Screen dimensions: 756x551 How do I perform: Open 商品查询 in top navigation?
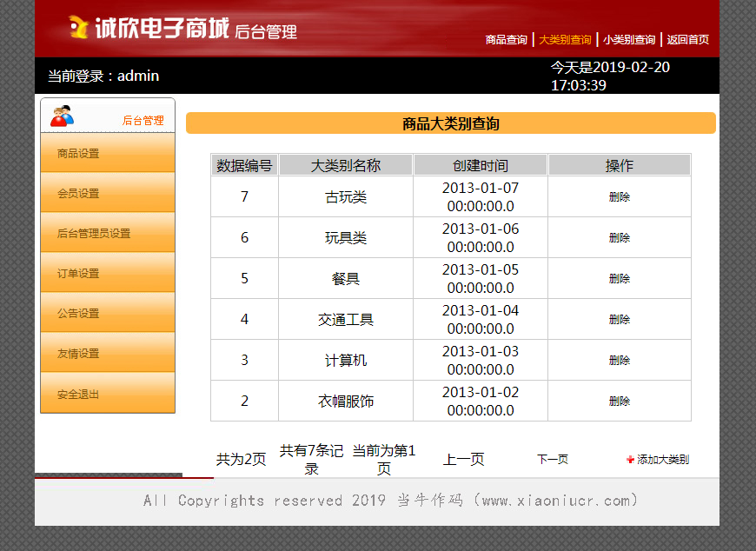pos(507,39)
